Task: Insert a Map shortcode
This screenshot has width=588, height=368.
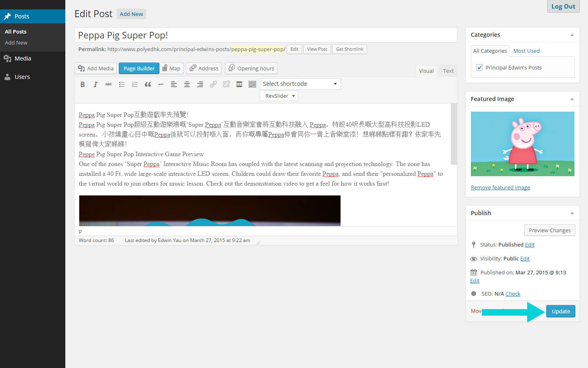Action: 171,68
